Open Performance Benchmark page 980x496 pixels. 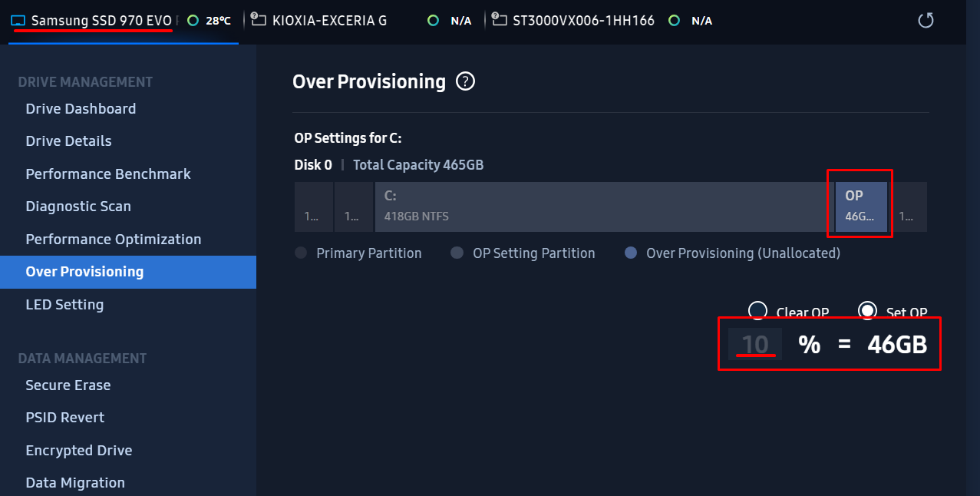108,174
